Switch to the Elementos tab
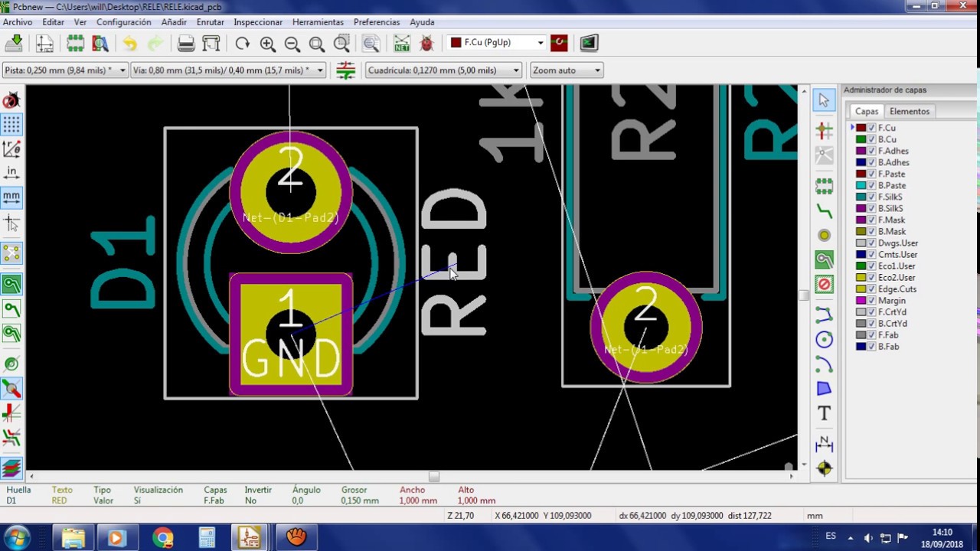Screen dimensions: 980x551 pos(909,112)
